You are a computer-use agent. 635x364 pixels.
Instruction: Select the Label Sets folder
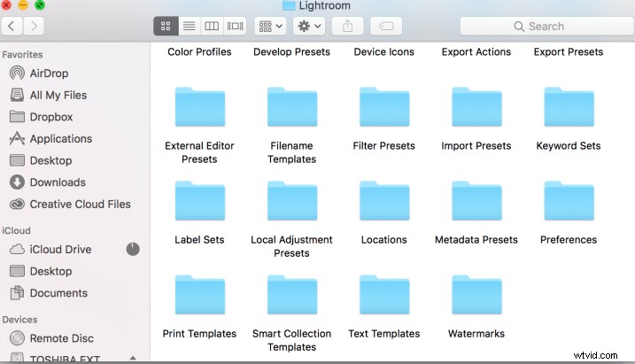(199, 201)
